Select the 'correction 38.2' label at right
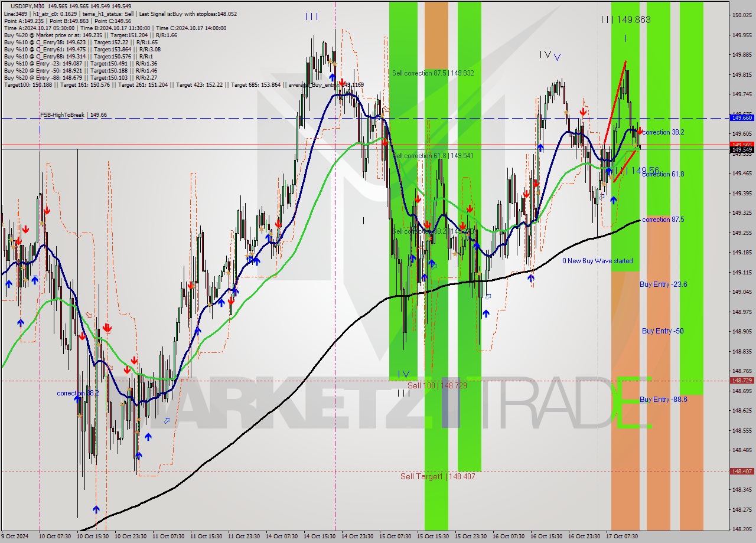The image size is (756, 543). [x=663, y=132]
